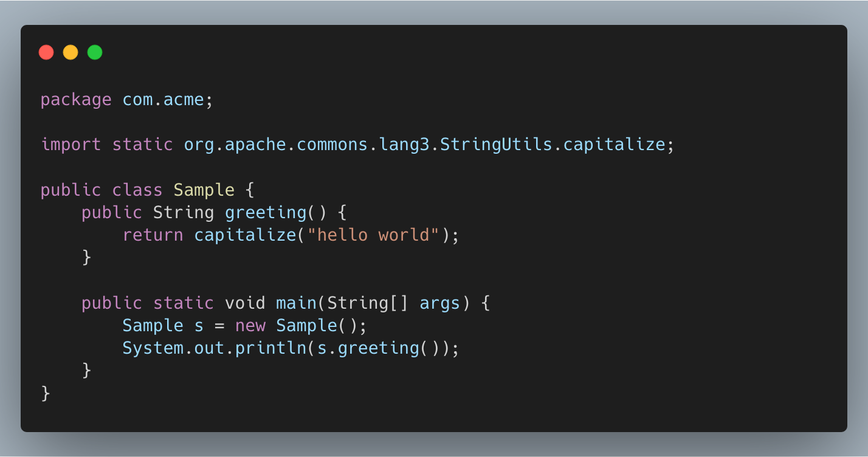The image size is (868, 457).
Task: Click the "new" keyword
Action: [x=250, y=325]
